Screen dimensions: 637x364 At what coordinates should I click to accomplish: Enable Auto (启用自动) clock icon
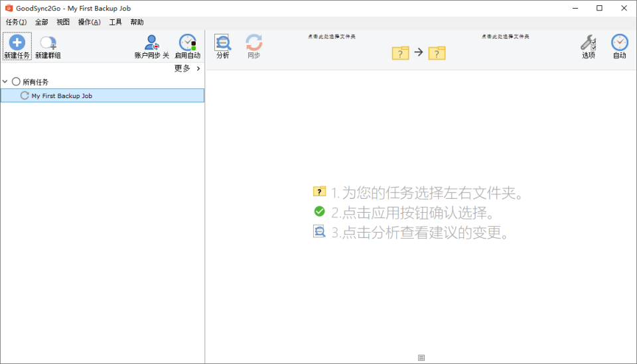(188, 42)
